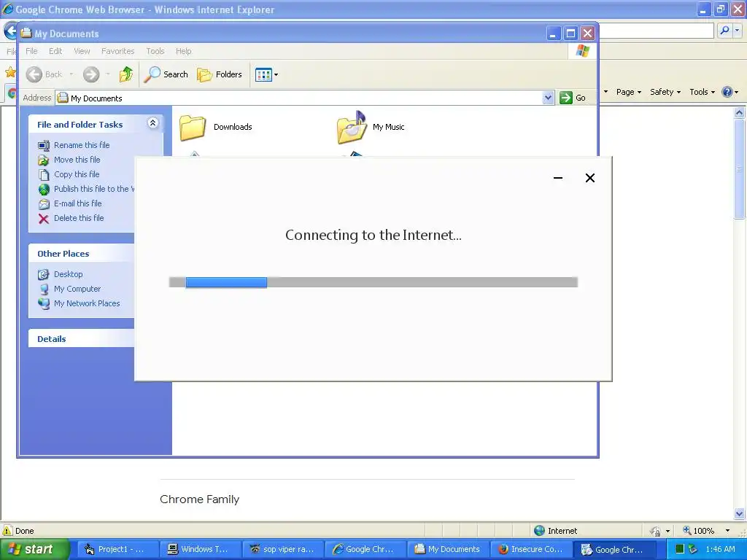The width and height of the screenshot is (747, 560).
Task: Select the My Music folder icon
Action: 352,127
